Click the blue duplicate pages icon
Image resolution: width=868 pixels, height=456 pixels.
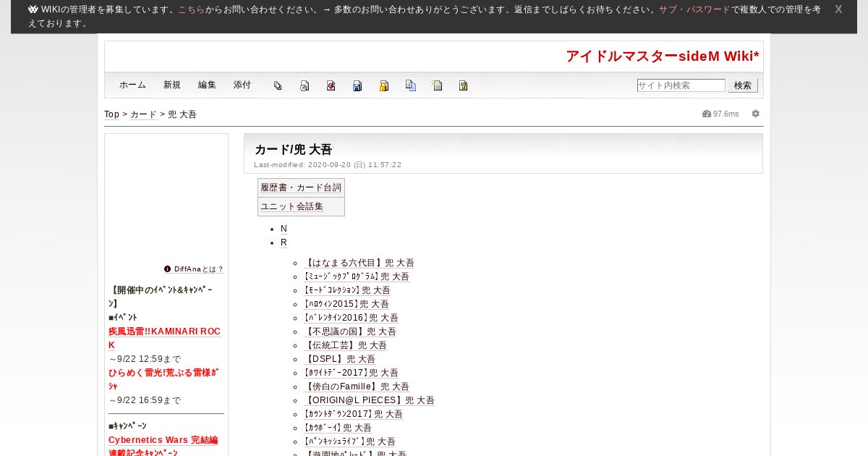[x=410, y=85]
